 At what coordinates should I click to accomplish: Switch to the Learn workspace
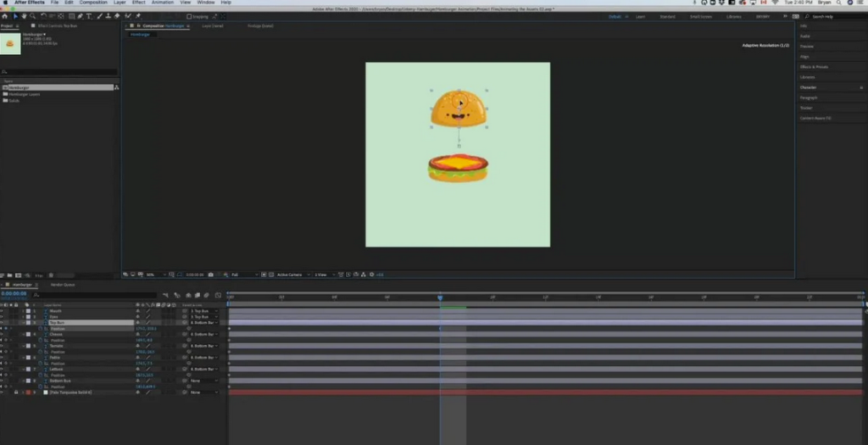tap(641, 16)
